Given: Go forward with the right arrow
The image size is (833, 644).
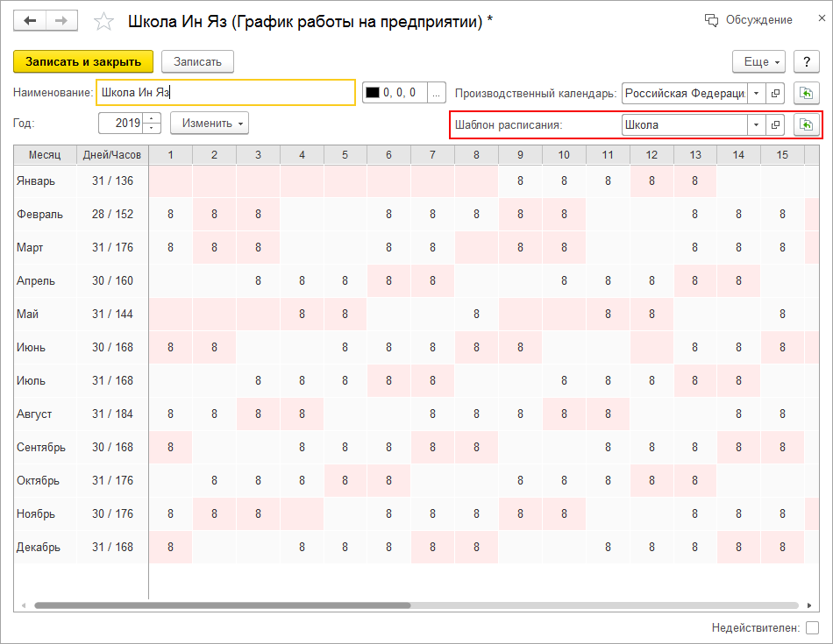Looking at the screenshot, I should [x=61, y=21].
